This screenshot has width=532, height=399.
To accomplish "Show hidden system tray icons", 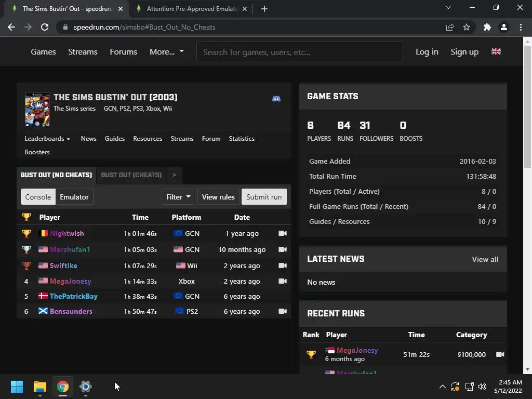I will 443,387.
